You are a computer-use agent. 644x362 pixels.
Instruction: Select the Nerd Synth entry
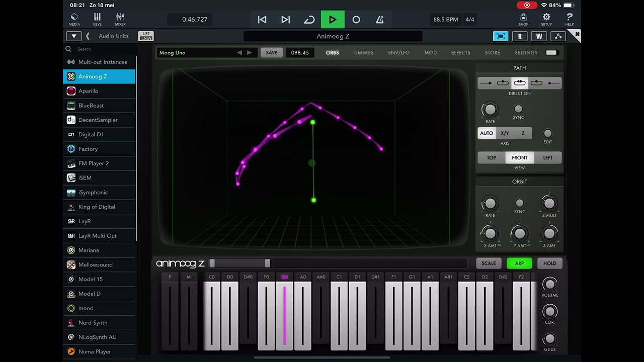point(99,323)
